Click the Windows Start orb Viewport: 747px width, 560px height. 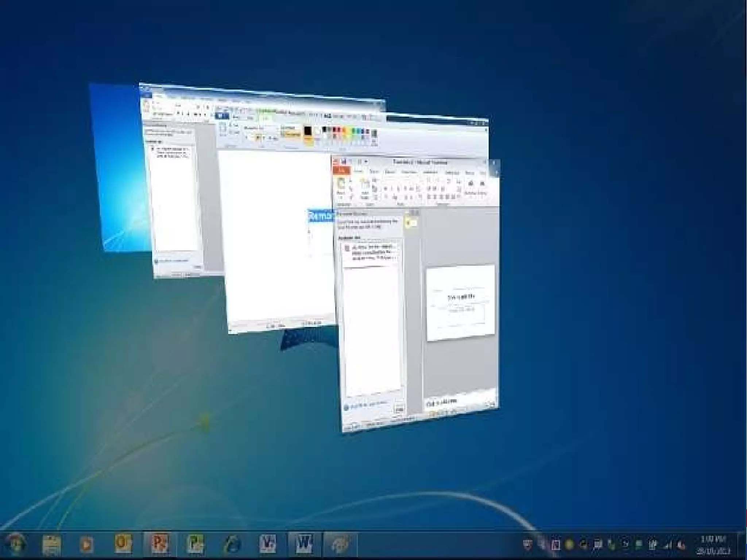15,544
